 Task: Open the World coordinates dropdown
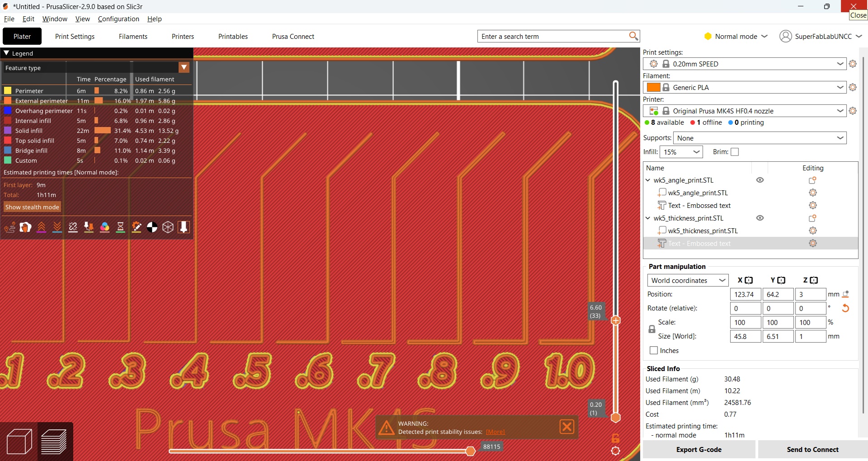[x=688, y=280]
